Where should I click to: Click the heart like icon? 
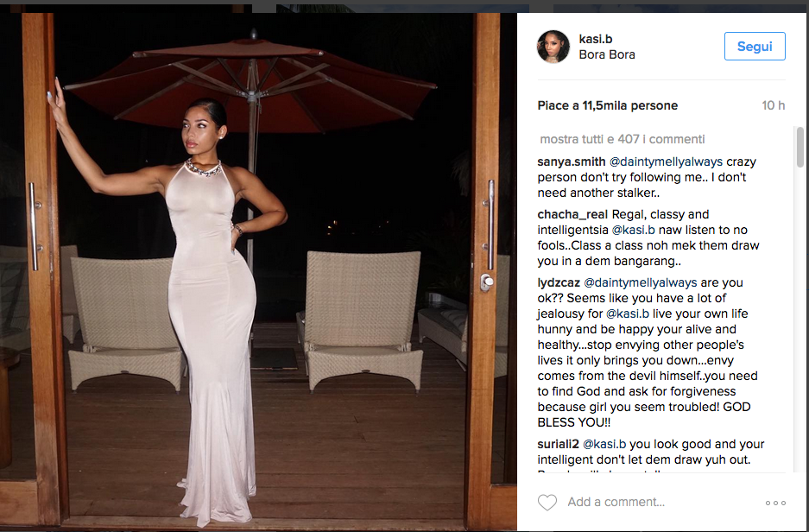tap(547, 502)
